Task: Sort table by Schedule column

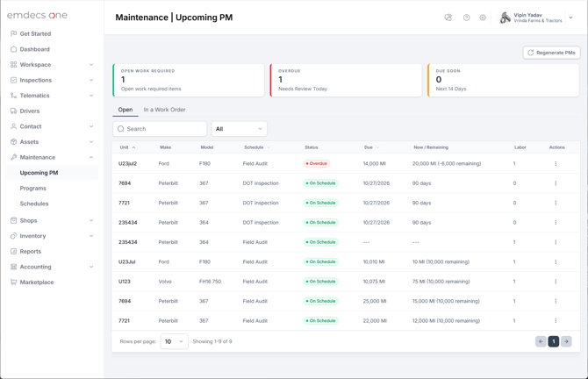Action: point(257,147)
